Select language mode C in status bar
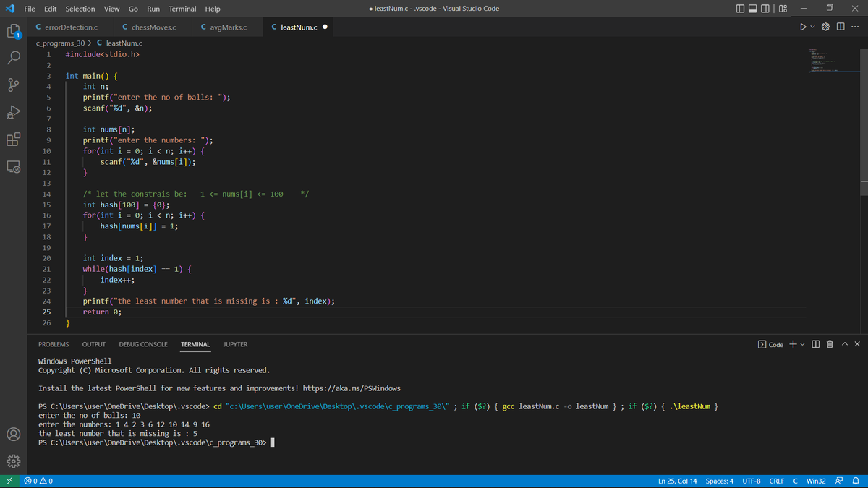The image size is (868, 488). coord(795,481)
